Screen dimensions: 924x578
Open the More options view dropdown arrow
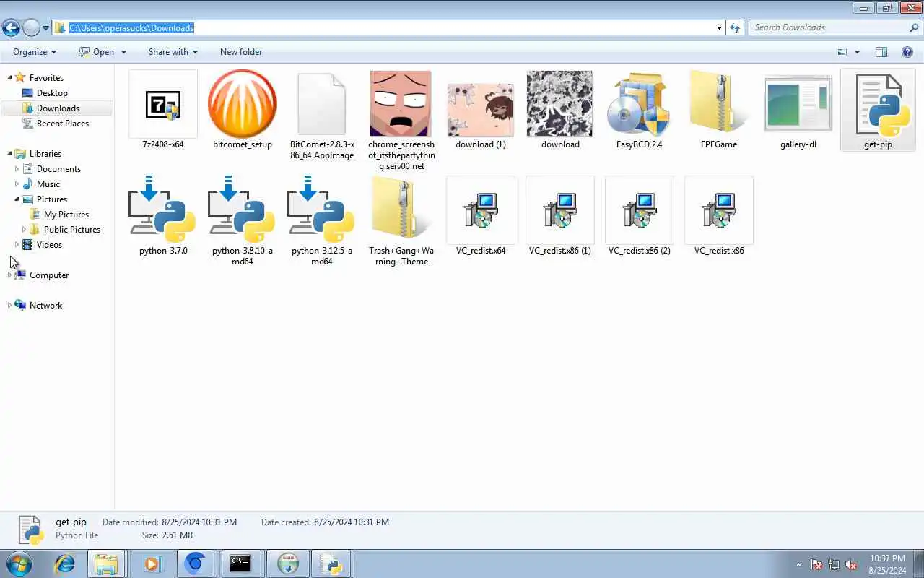click(x=857, y=52)
